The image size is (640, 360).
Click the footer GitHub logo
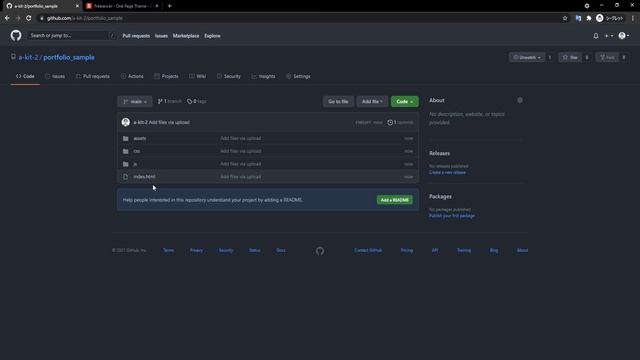click(320, 251)
